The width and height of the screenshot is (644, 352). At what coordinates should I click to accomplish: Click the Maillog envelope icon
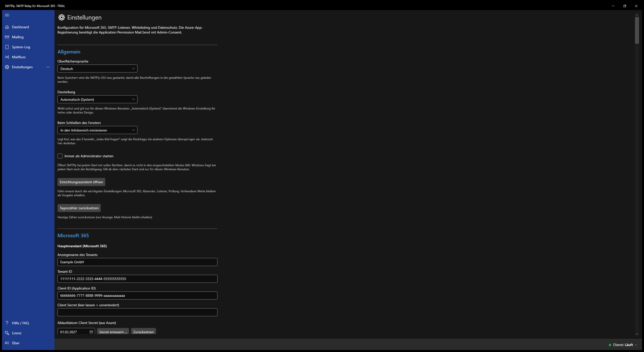click(7, 37)
